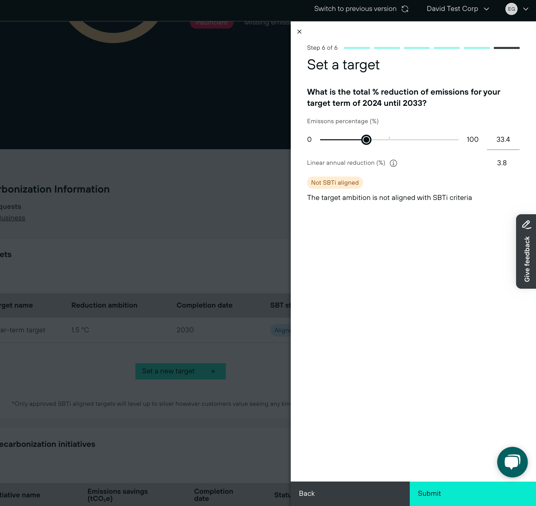Screen dimensions: 536x506
Task: Click the 2030 completion date cell
Action: click(x=185, y=330)
